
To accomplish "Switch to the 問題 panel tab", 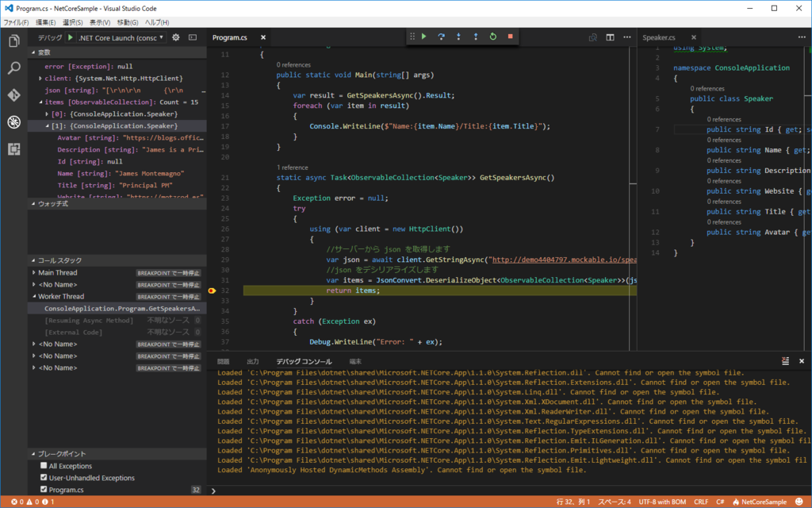I will (x=223, y=361).
